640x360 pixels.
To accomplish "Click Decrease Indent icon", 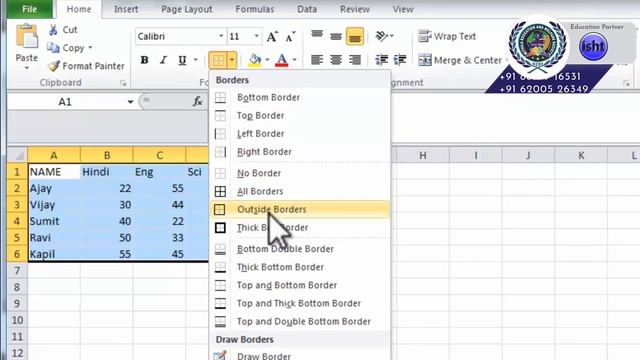I will (382, 60).
